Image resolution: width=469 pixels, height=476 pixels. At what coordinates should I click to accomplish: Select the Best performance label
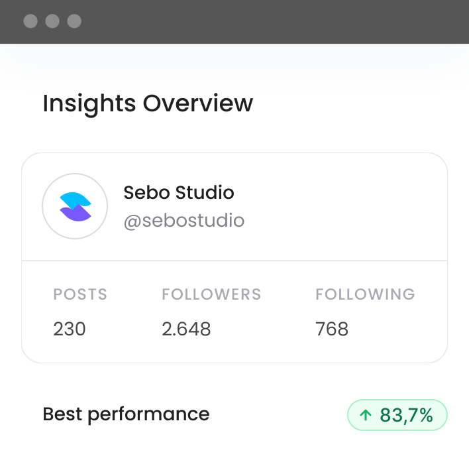[126, 414]
